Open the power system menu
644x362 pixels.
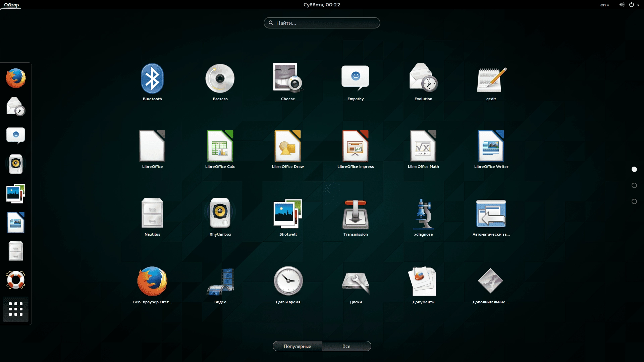point(634,5)
